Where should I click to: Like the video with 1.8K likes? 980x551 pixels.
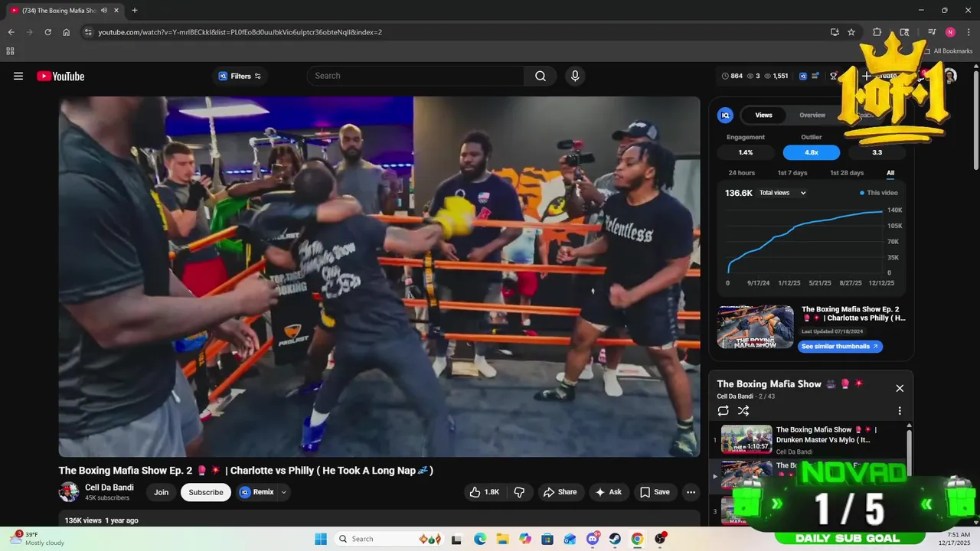coord(485,492)
